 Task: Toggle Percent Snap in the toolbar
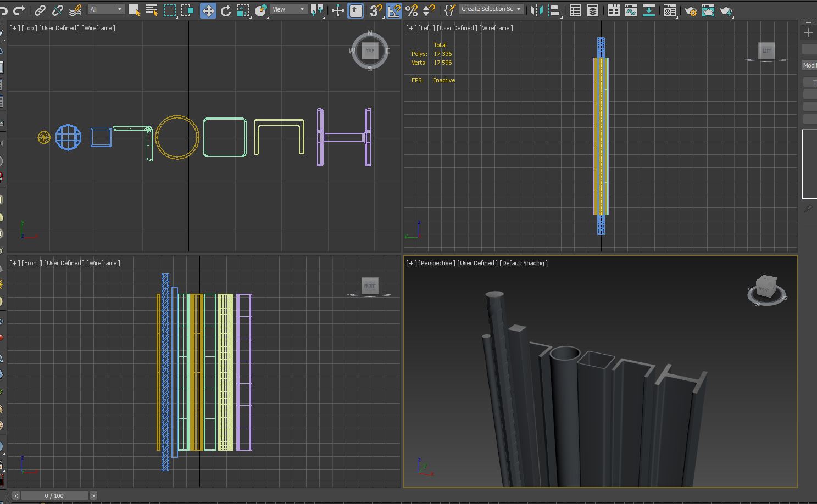tap(412, 10)
